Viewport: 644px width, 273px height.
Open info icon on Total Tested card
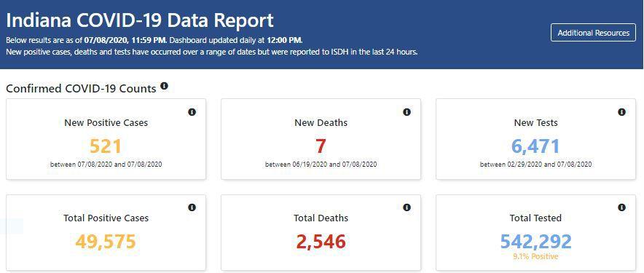click(621, 207)
